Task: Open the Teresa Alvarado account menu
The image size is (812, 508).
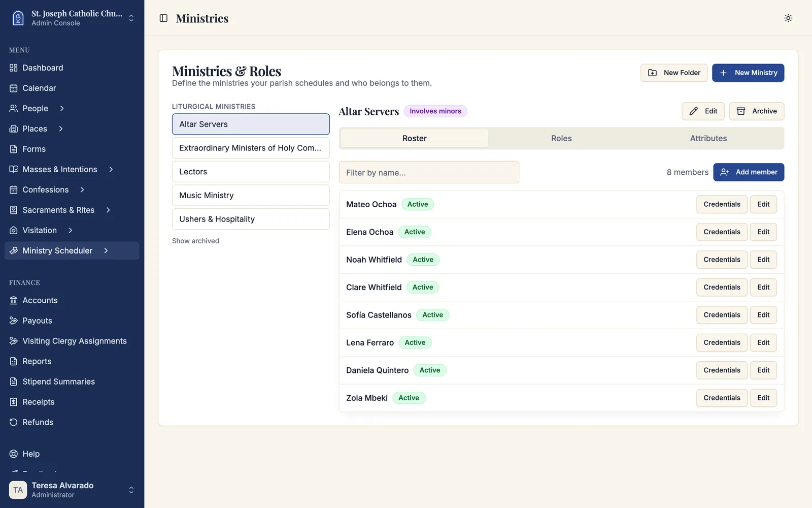Action: [x=72, y=490]
